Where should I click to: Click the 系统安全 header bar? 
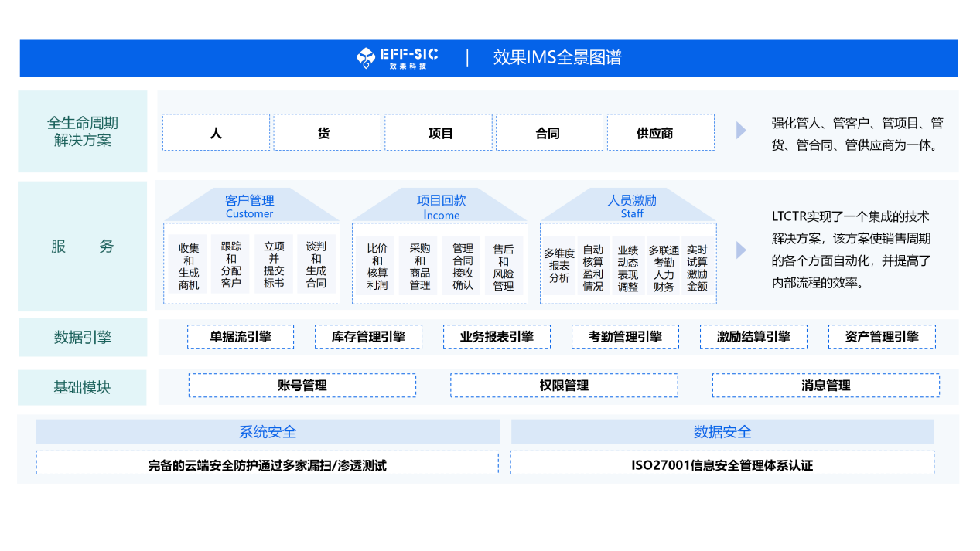pyautogui.click(x=268, y=432)
